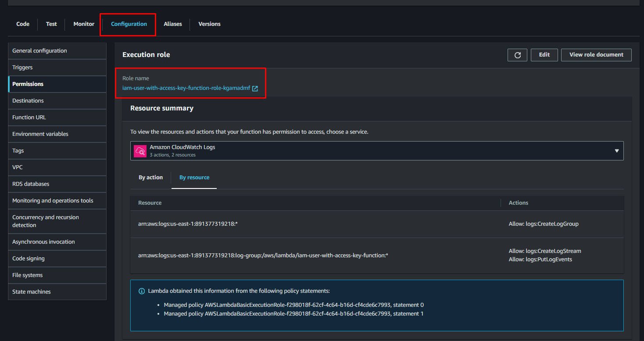Screen dimensions: 644x341
Task: Click the external link icon beside role name
Action: tap(255, 88)
